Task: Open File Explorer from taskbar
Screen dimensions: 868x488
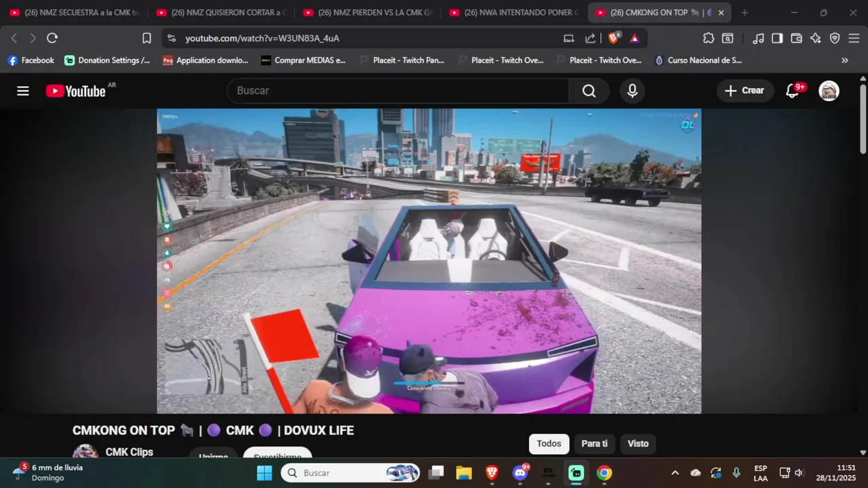Action: tap(464, 473)
